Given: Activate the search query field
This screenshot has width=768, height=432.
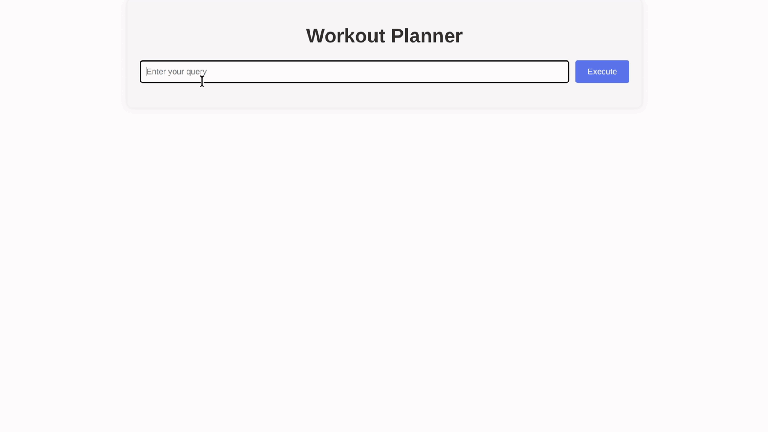Looking at the screenshot, I should point(354,72).
